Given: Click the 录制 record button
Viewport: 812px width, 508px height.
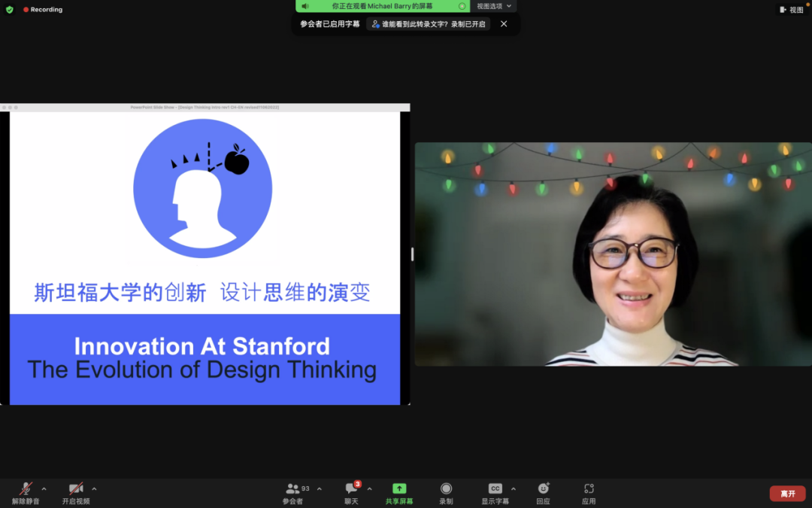Looking at the screenshot, I should pos(446,494).
